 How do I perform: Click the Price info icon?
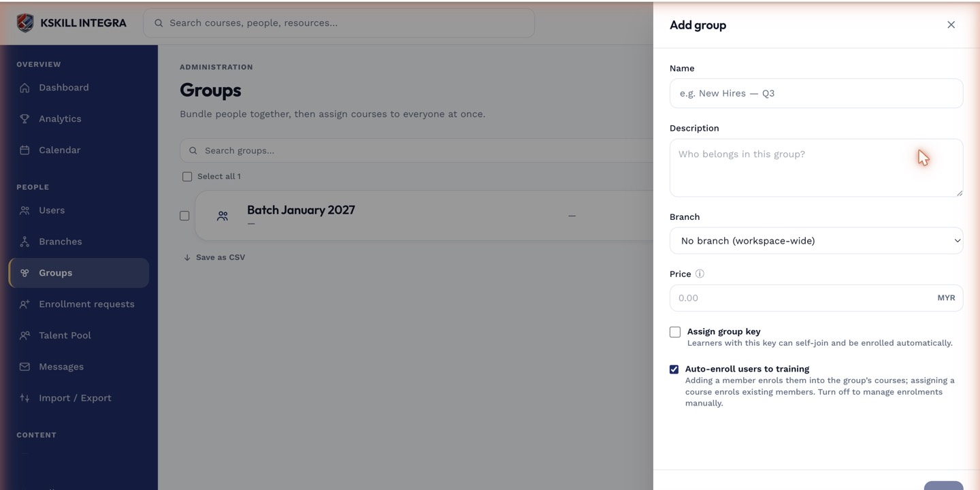[700, 274]
